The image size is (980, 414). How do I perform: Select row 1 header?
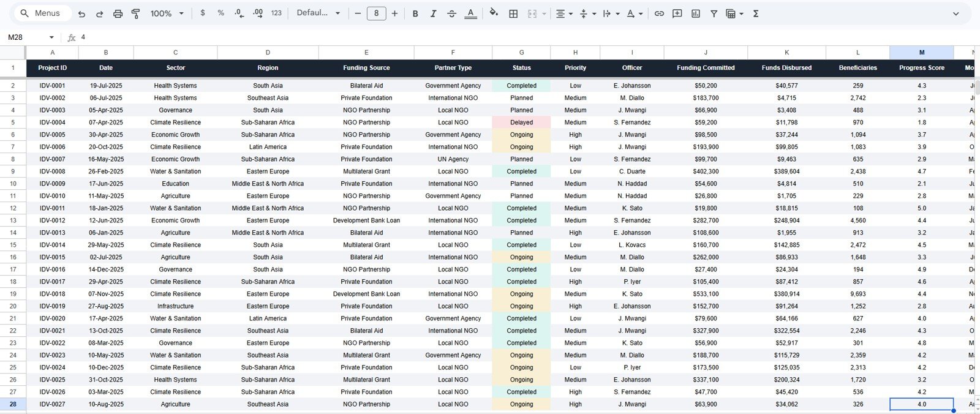click(x=13, y=68)
